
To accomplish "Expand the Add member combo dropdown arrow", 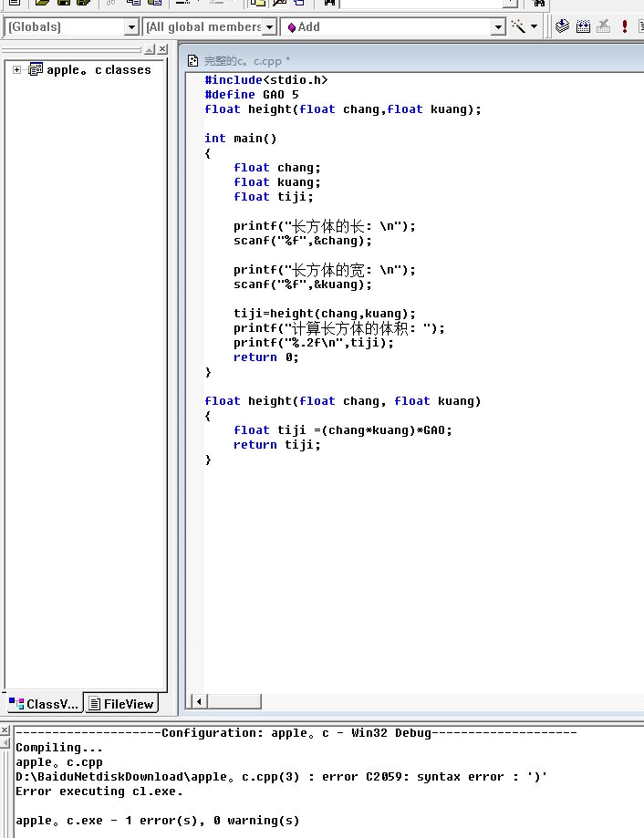I will point(498,26).
